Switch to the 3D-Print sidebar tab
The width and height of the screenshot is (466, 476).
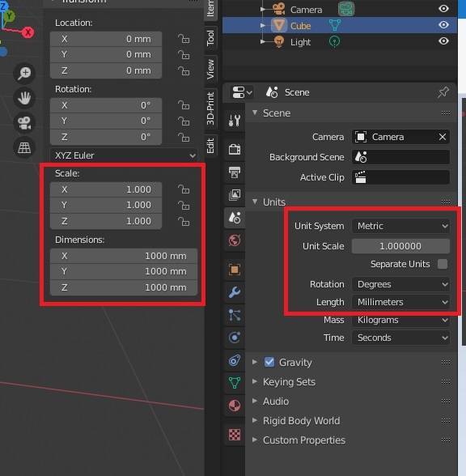(x=210, y=108)
